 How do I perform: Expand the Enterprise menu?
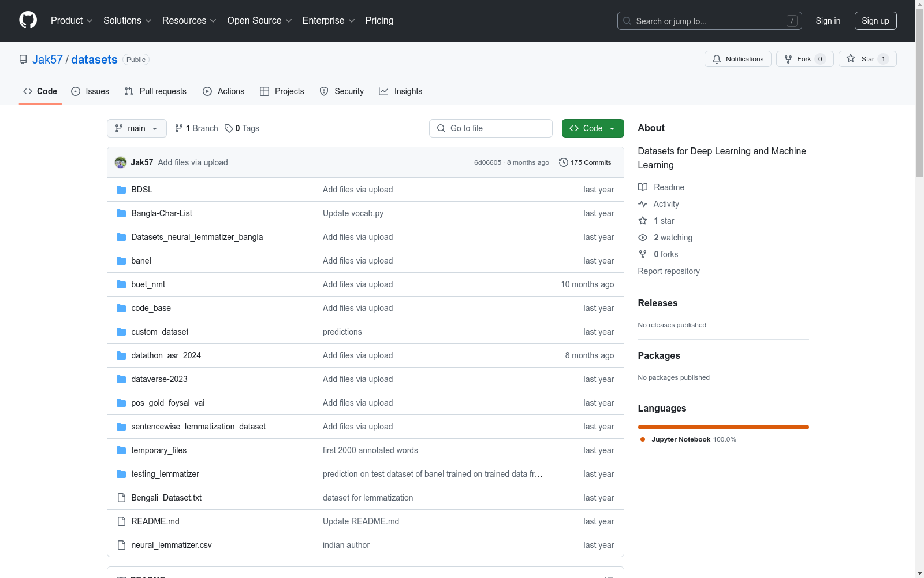pos(329,21)
